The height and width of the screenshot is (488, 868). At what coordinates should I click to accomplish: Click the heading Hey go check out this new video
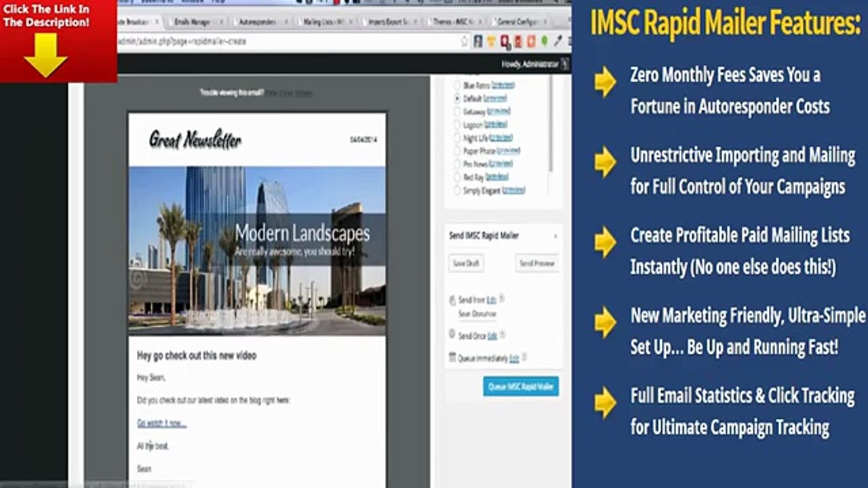pos(197,355)
